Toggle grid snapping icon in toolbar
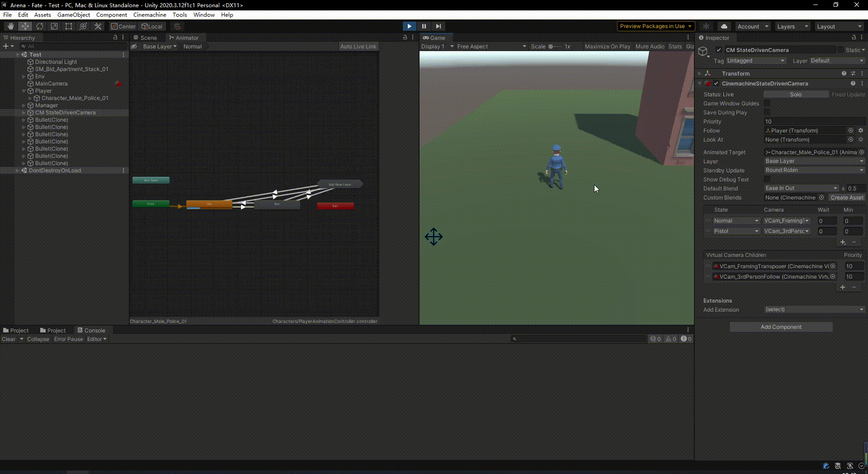This screenshot has height=474, width=868. click(x=177, y=26)
